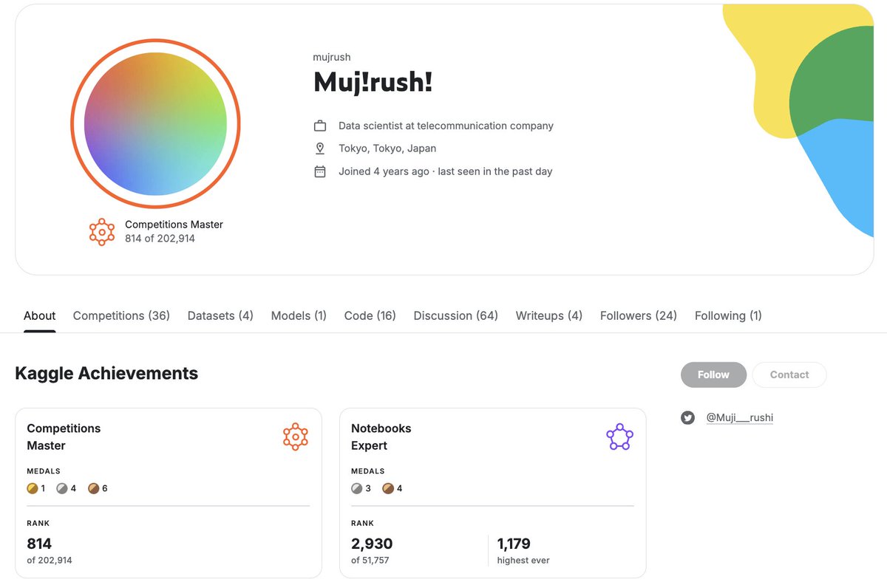
Task: Switch to the Datasets (4) tab
Action: pyautogui.click(x=220, y=315)
